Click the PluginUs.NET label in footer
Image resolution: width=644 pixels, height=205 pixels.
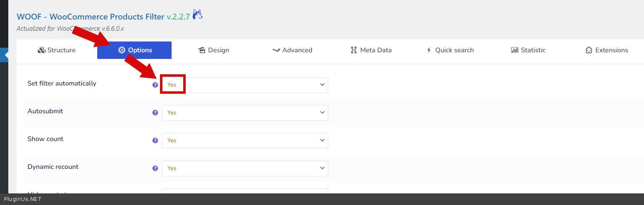(22, 199)
